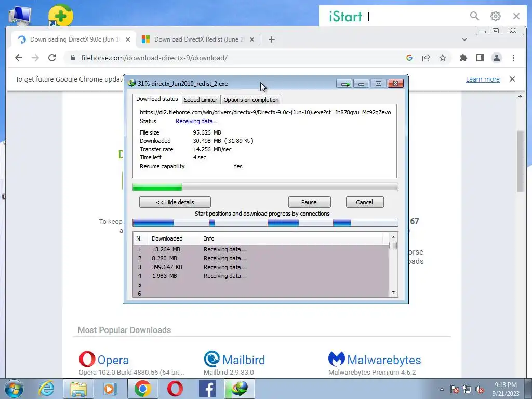
Task: Open Chrome three-dot menu
Action: point(513,58)
